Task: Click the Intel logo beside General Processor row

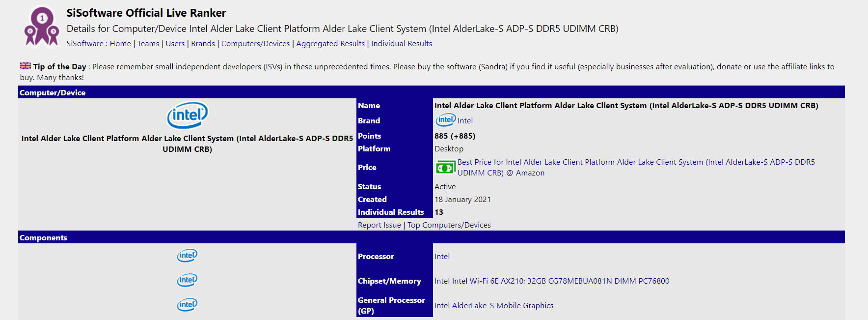Action: click(x=187, y=305)
